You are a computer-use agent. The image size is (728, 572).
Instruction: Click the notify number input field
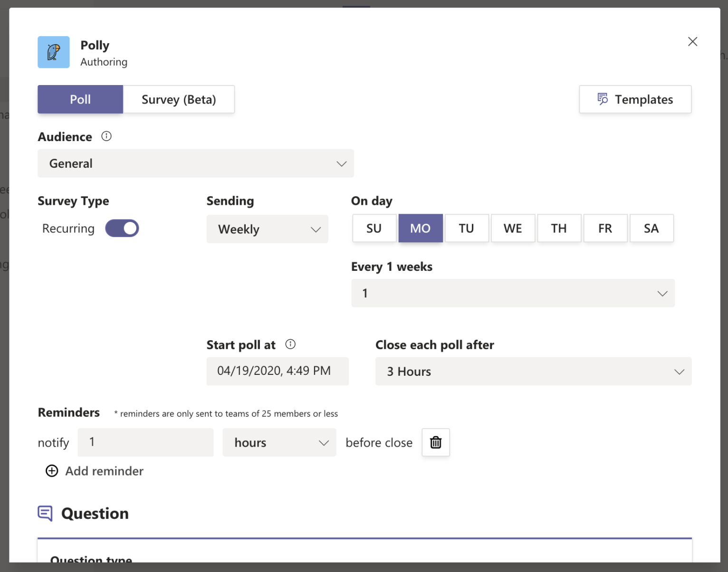[145, 442]
